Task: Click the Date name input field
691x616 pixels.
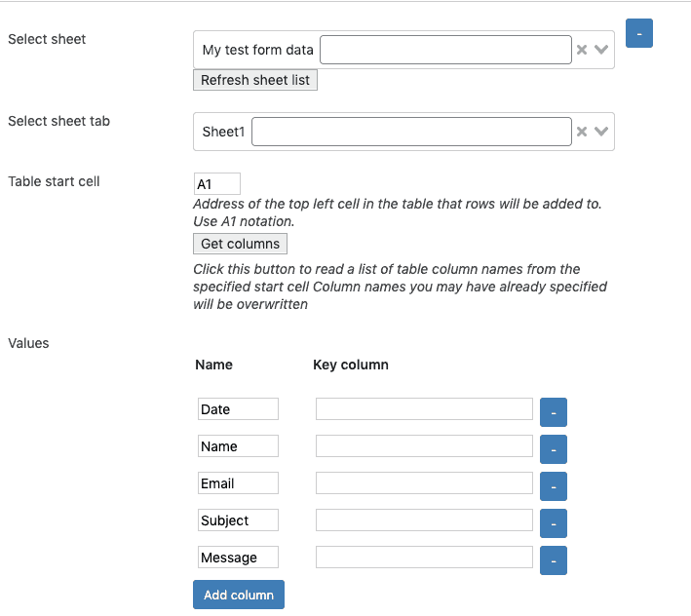Action: [238, 409]
